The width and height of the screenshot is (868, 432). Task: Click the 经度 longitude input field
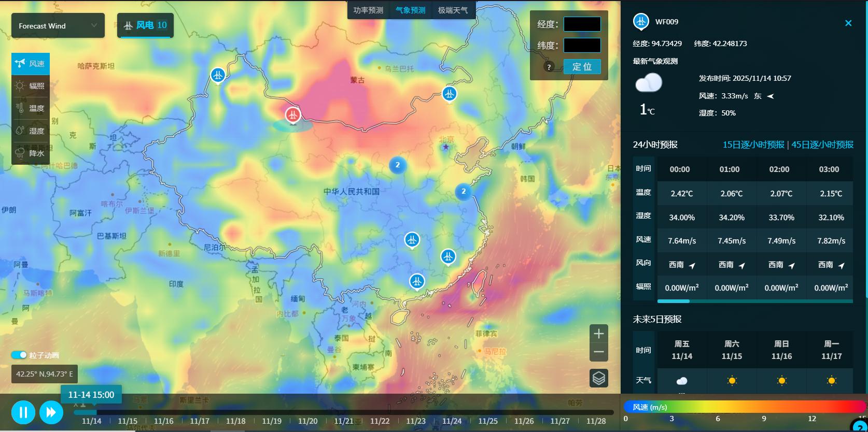[x=582, y=24]
